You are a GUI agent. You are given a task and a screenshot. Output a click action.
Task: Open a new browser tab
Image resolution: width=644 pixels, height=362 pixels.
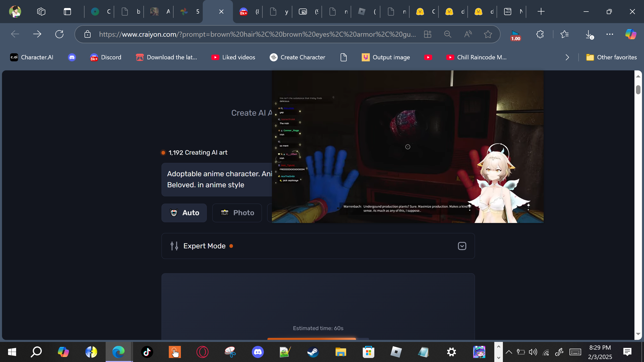tap(541, 12)
